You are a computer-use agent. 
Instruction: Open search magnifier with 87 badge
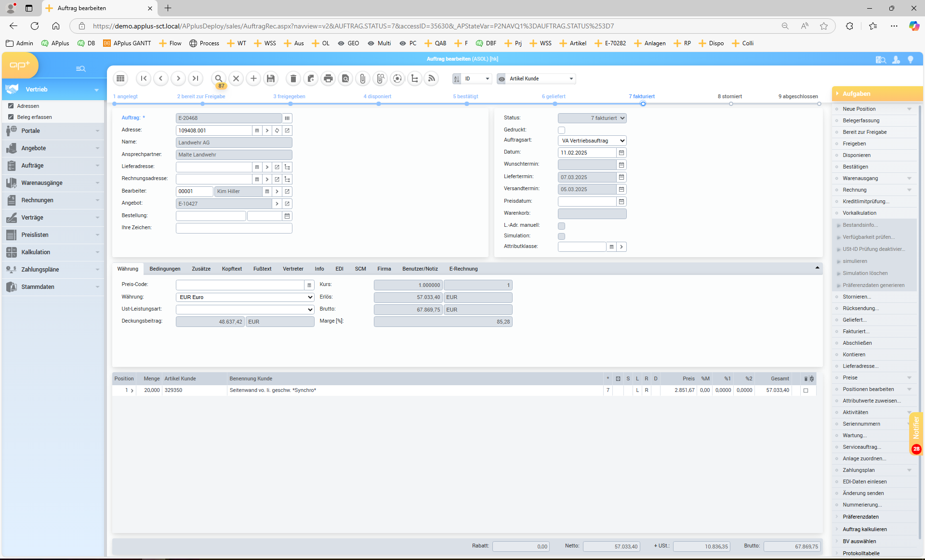219,78
